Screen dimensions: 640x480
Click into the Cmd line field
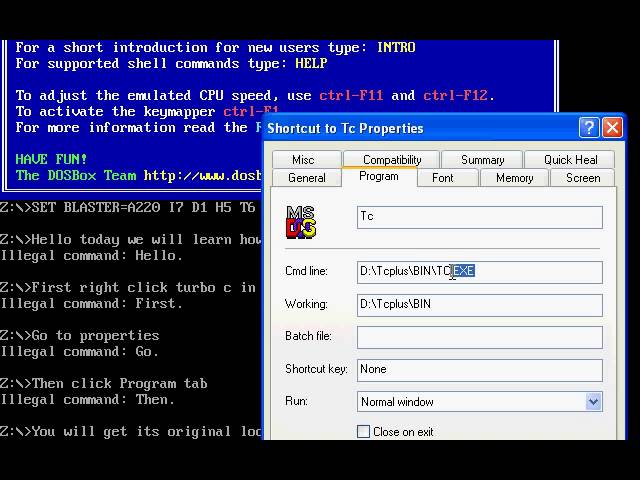(480, 272)
